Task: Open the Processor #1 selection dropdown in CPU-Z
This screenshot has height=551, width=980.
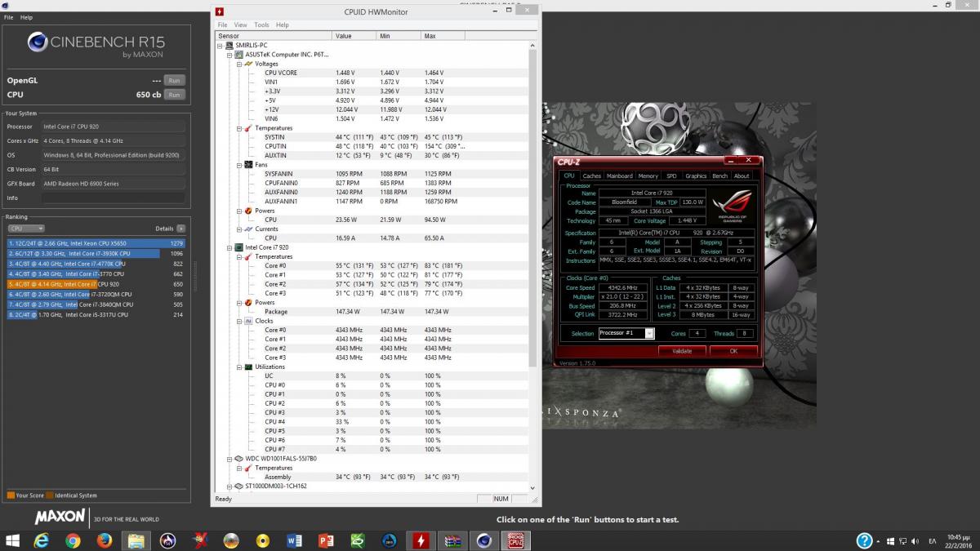Action: [x=626, y=333]
